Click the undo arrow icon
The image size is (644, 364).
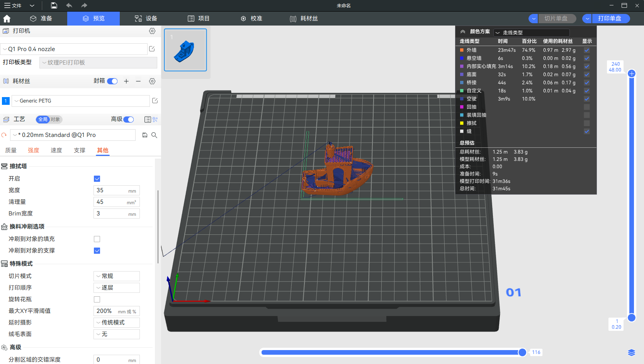(69, 5)
